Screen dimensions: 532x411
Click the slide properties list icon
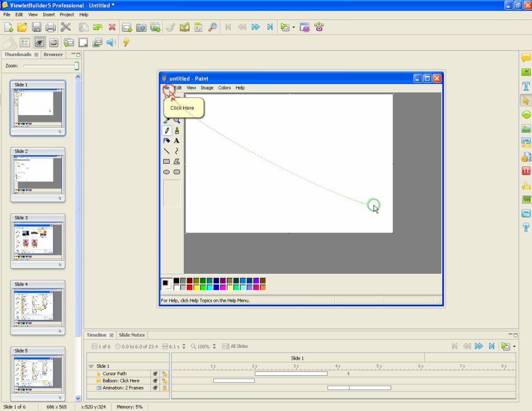click(25, 42)
